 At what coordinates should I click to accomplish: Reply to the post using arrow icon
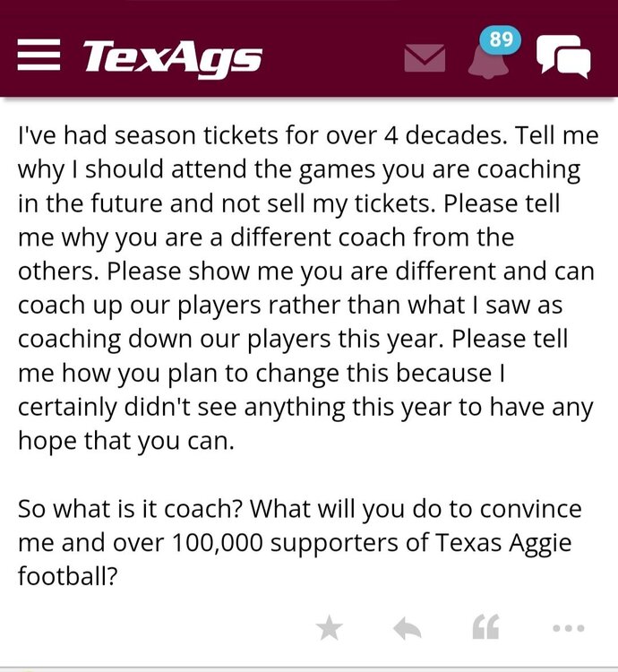(407, 629)
